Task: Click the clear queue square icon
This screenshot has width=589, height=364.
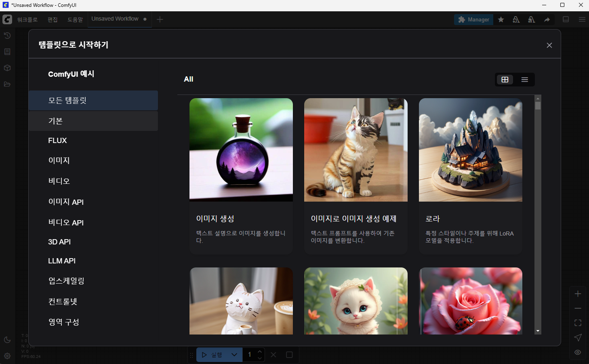Action: pos(289,355)
